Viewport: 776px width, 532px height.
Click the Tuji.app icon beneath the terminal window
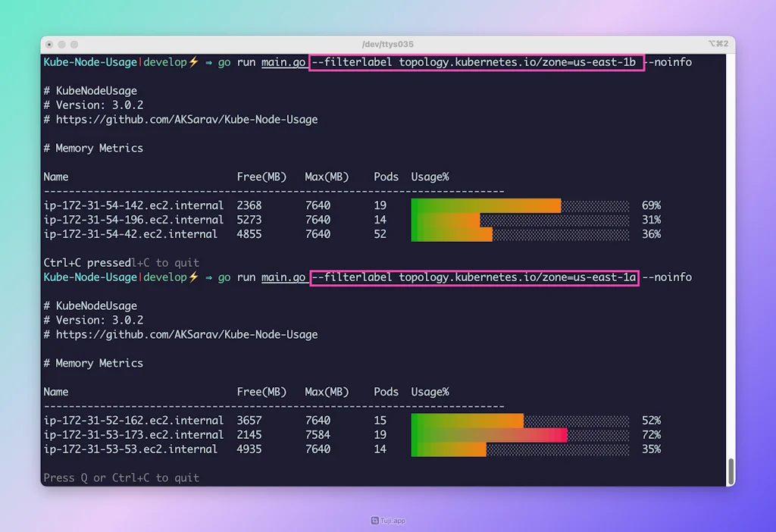point(375,521)
